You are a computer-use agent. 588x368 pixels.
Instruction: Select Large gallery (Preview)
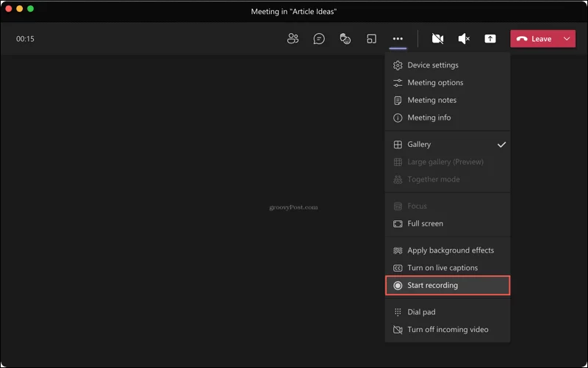(448, 162)
